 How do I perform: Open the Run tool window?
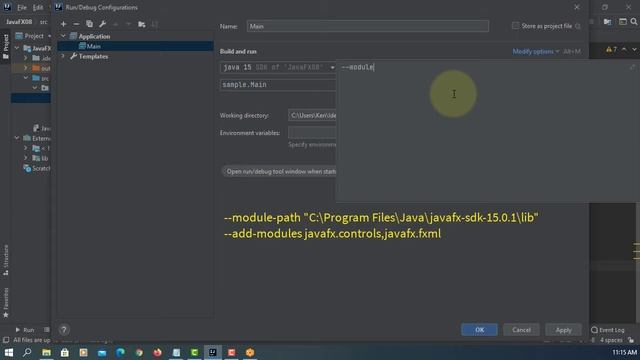click(24, 329)
